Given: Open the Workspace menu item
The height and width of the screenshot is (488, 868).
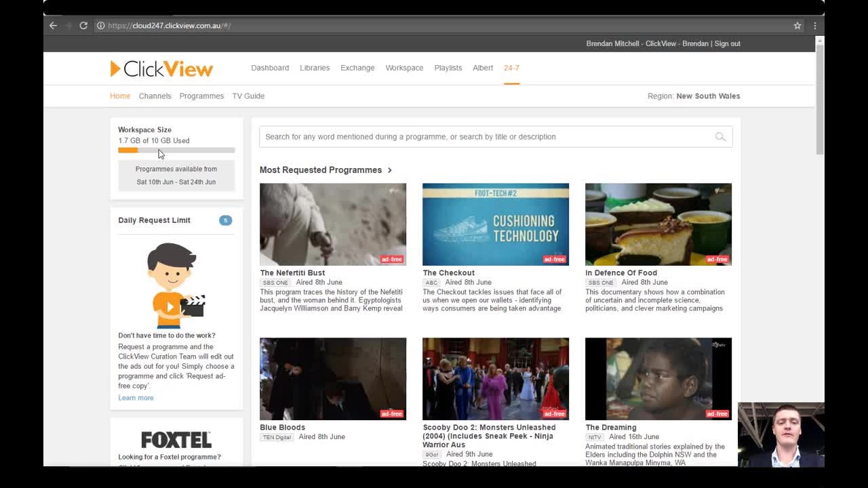Looking at the screenshot, I should click(x=404, y=68).
